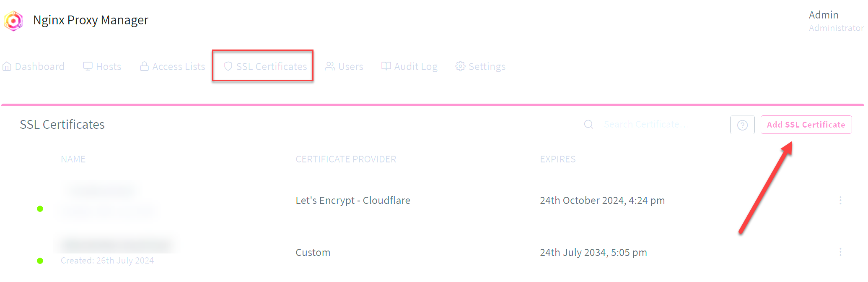Click the Nginx Proxy Manager title link
This screenshot has height=282, width=868.
pyautogui.click(x=91, y=20)
